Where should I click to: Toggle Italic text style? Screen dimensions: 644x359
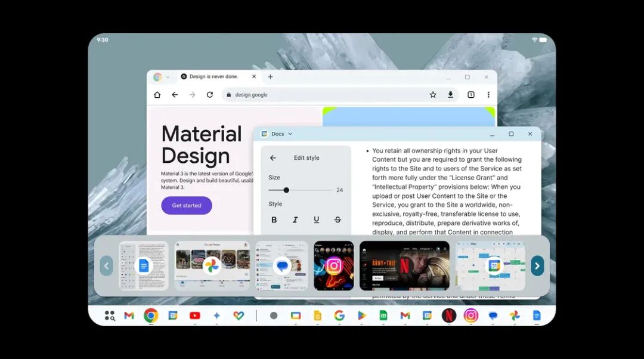pyautogui.click(x=295, y=219)
